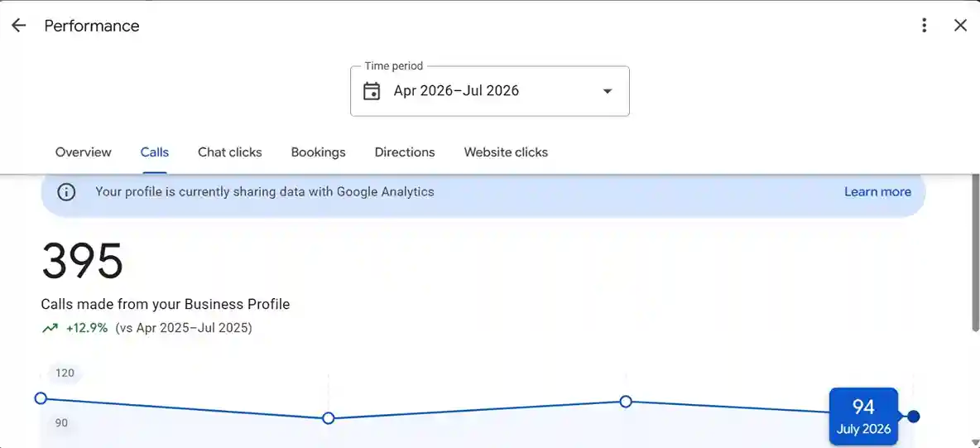Click 'Calls made from your Business Profile' text
Screen dimensions: 980x448
pos(165,305)
